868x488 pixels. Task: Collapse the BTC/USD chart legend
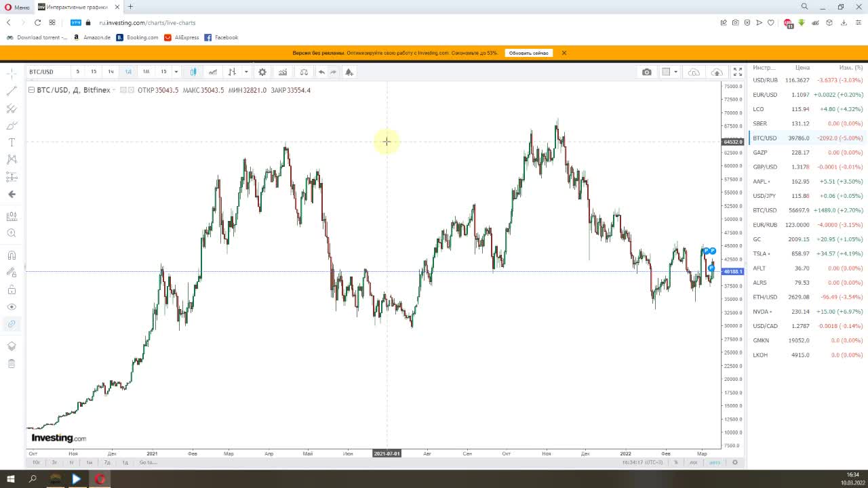(x=31, y=90)
